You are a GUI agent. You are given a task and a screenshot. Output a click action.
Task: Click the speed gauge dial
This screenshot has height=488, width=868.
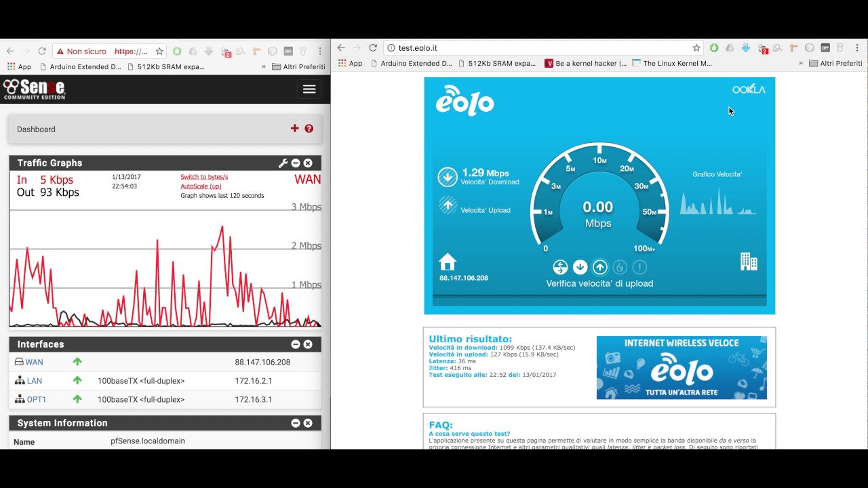(599, 197)
